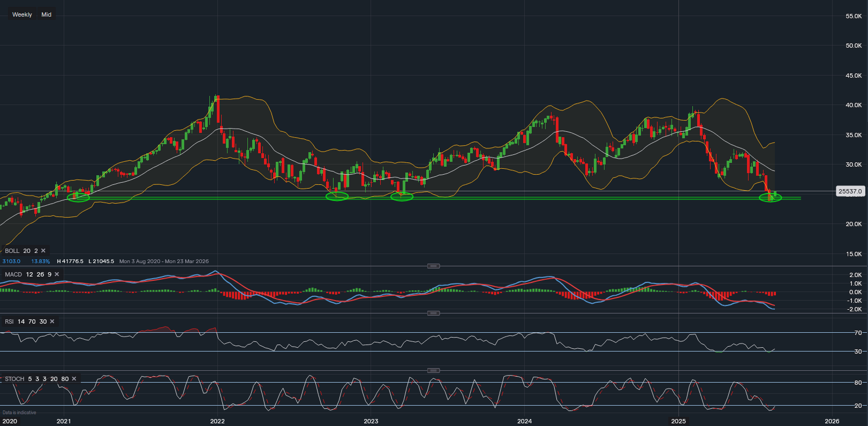The height and width of the screenshot is (426, 868).
Task: Click the RSI indicator name label
Action: 9,322
